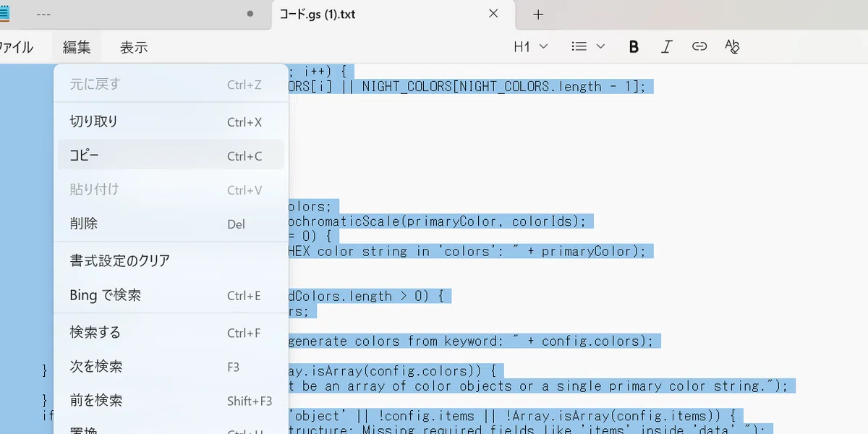This screenshot has width=868, height=434.
Task: Click the 'dColors.length > 0) {' line
Action: (369, 296)
